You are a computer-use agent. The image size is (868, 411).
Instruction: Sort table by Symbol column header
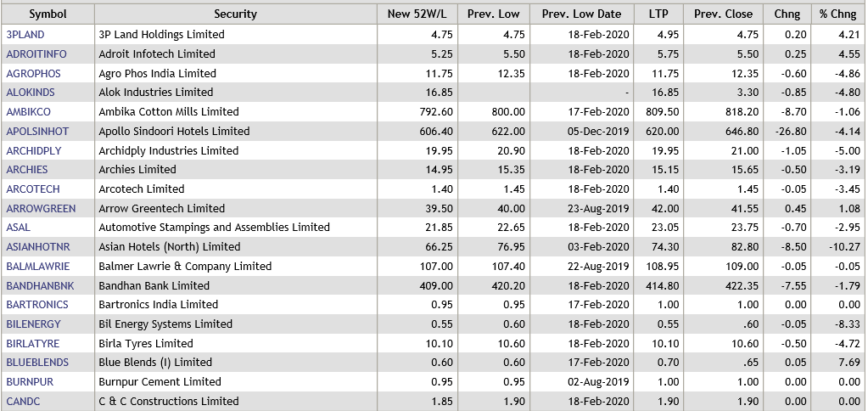click(x=48, y=14)
